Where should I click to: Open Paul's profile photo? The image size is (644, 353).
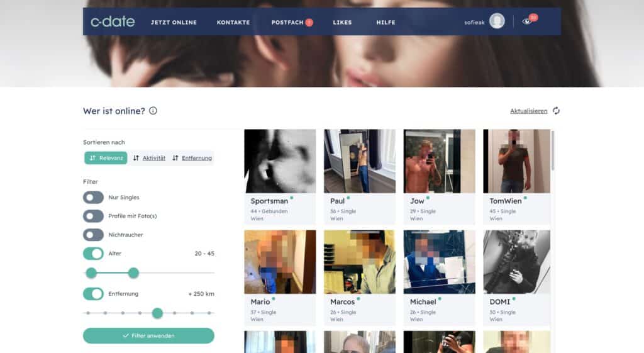(360, 161)
